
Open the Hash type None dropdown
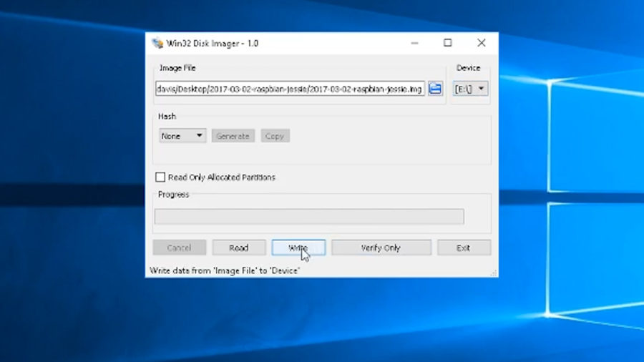(182, 136)
